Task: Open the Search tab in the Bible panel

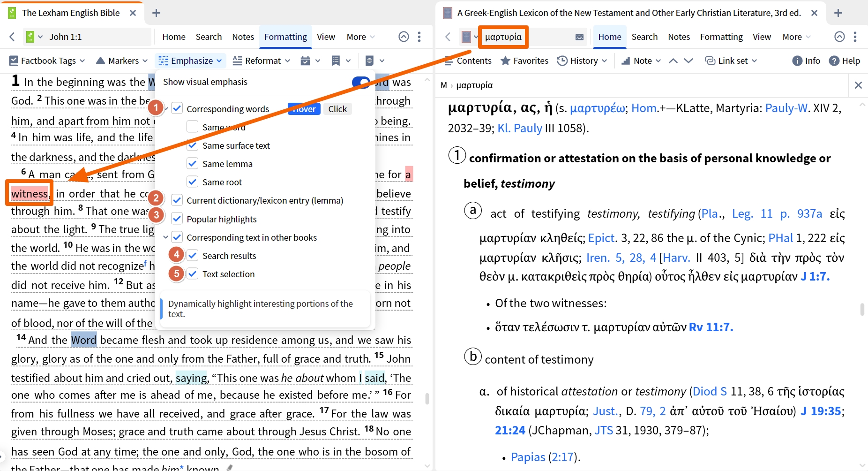Action: (x=209, y=37)
